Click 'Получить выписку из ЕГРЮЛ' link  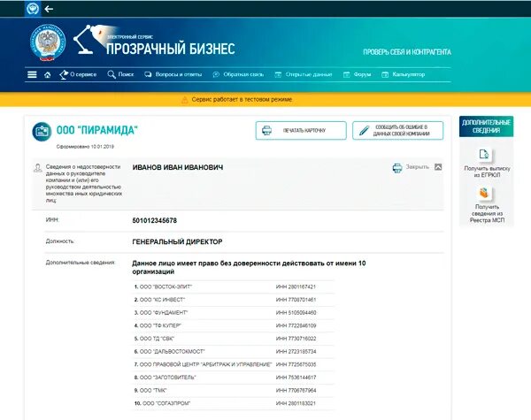pos(487,172)
